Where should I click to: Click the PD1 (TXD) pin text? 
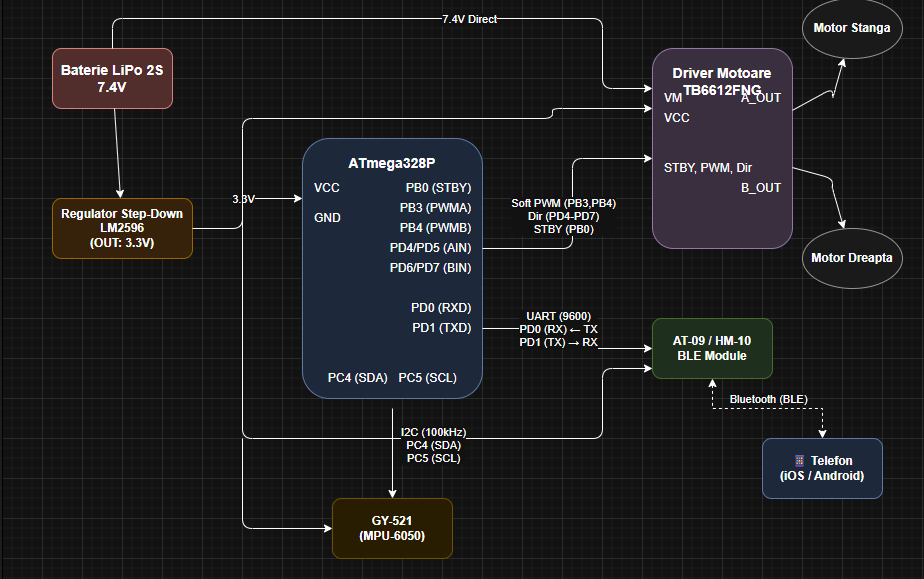pos(442,328)
